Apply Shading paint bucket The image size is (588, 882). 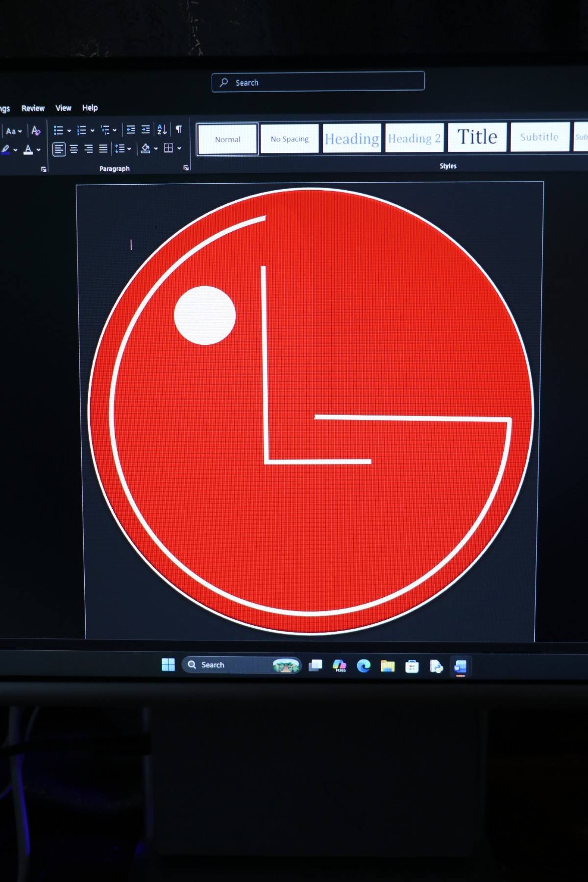click(x=146, y=148)
